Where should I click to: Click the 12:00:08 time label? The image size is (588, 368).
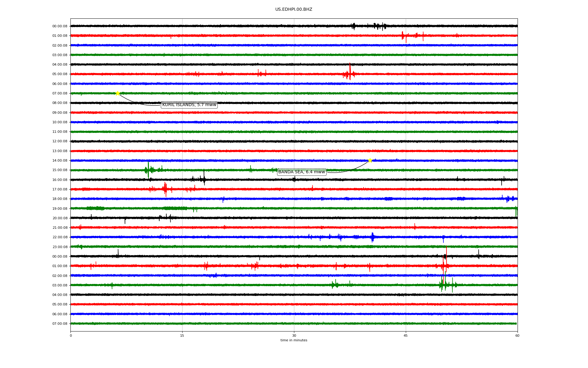60,141
